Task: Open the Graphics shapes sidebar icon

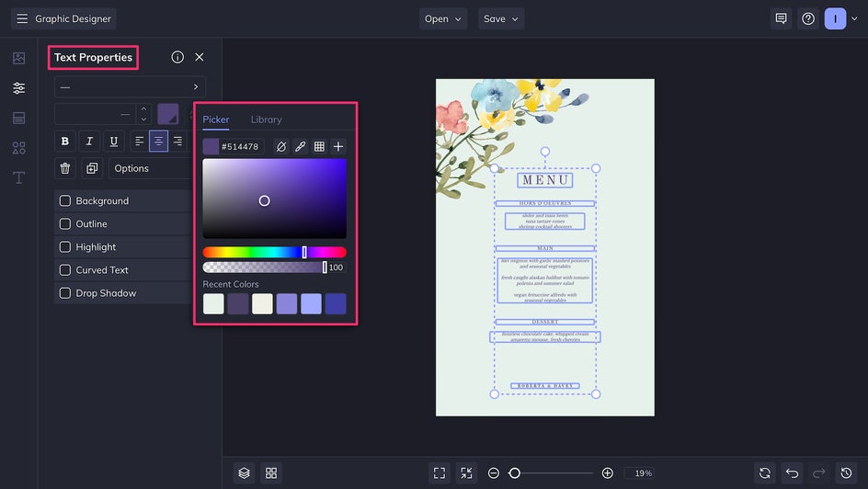Action: pos(18,148)
